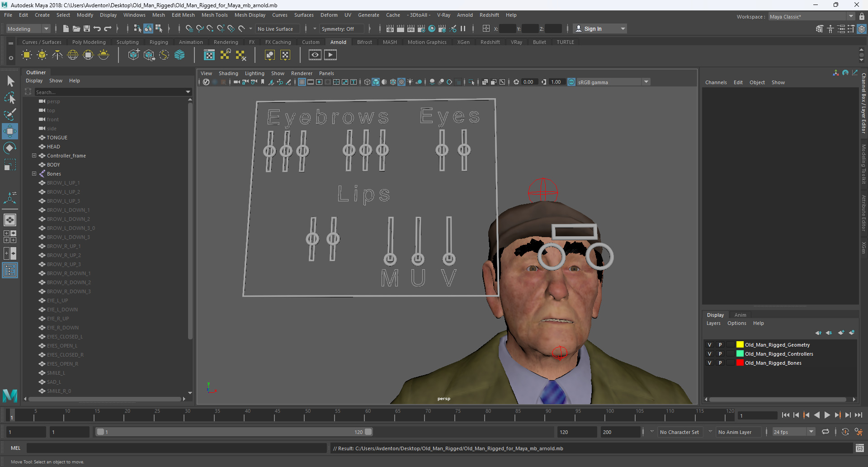868x467 pixels.
Task: Play animation forwards
Action: 827,415
